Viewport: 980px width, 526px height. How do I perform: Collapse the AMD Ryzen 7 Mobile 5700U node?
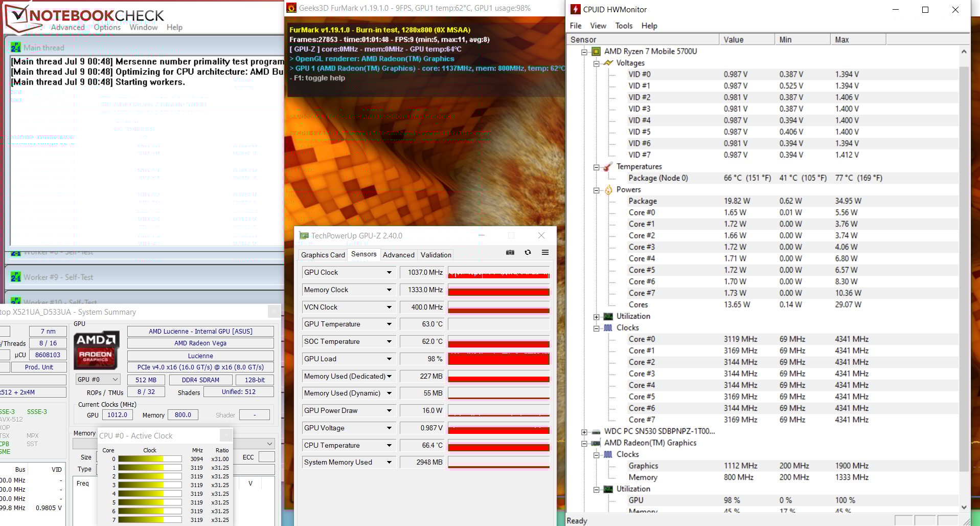(584, 52)
